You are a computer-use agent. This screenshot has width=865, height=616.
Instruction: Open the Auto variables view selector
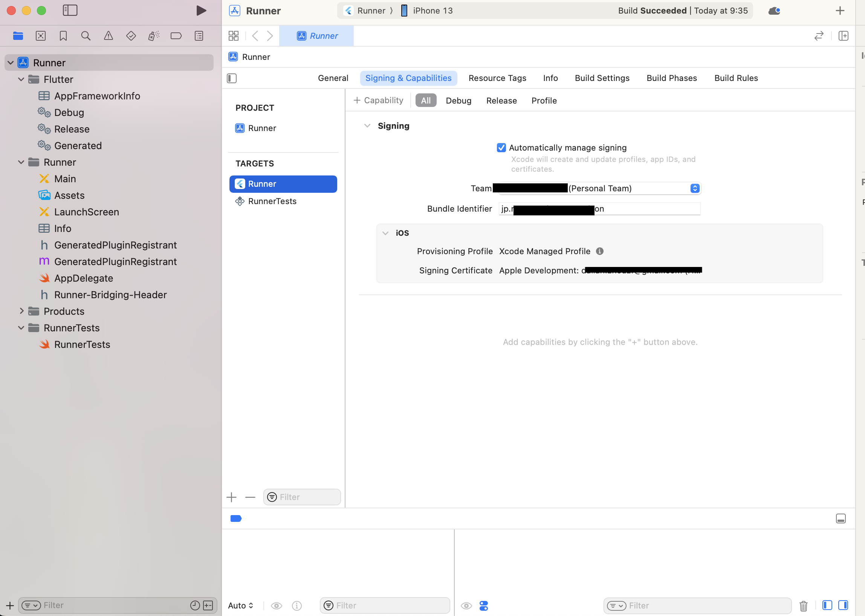pyautogui.click(x=241, y=605)
